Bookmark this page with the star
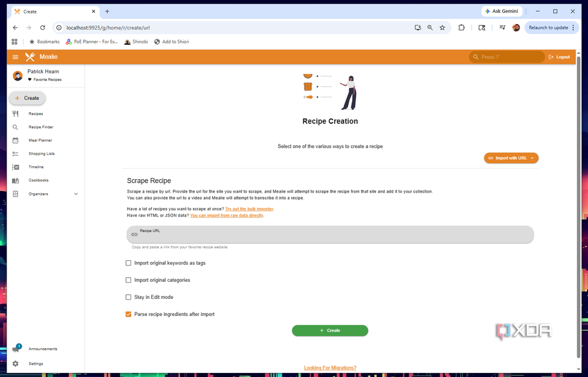Viewport: 588px width, 377px height. point(443,28)
